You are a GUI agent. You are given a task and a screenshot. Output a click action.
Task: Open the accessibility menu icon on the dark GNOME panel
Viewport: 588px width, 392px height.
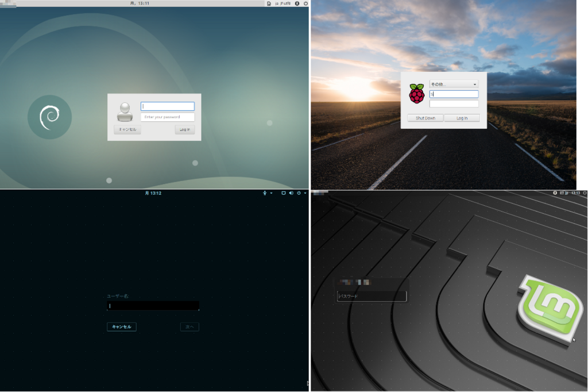click(x=265, y=193)
